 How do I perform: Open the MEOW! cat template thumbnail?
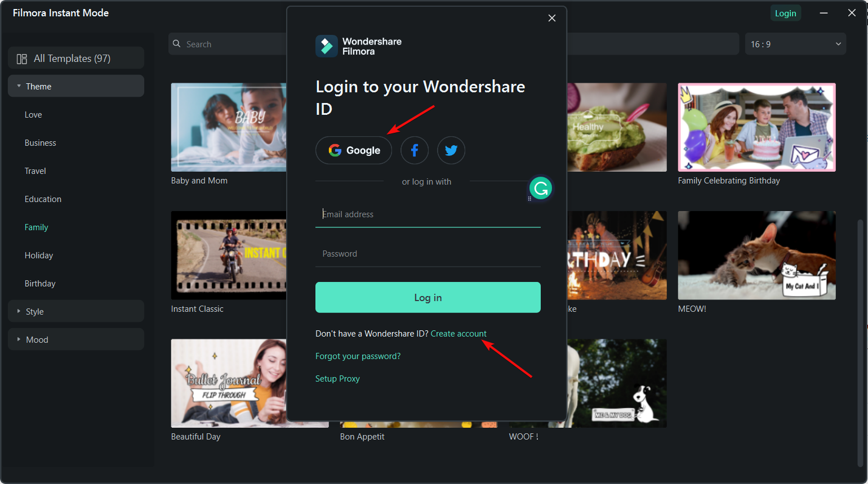tap(757, 255)
